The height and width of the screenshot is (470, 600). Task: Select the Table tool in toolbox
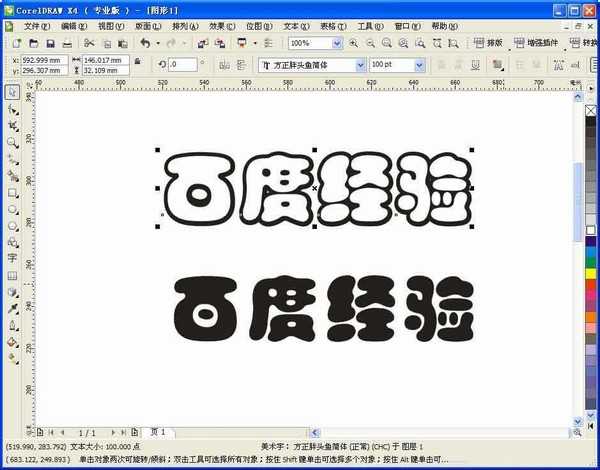12,274
